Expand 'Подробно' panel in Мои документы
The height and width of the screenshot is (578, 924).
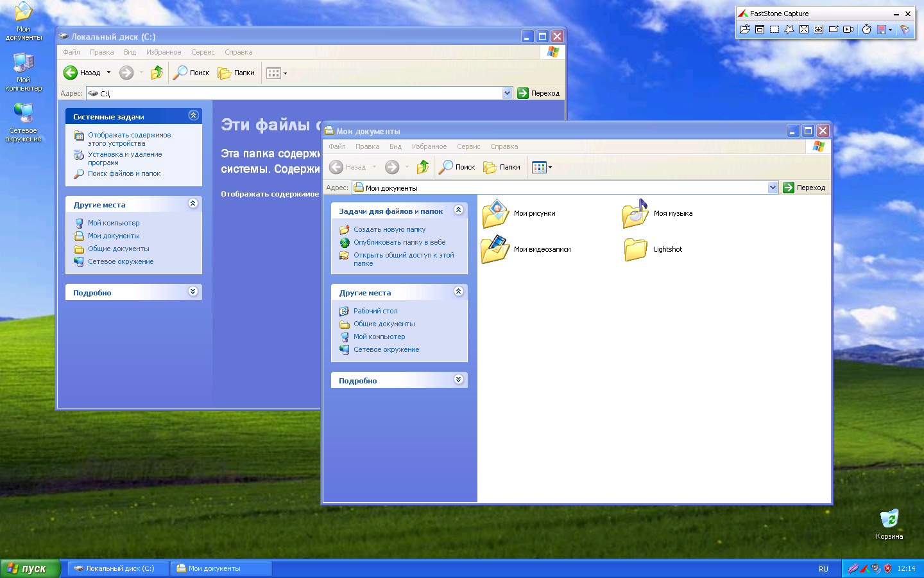point(458,380)
